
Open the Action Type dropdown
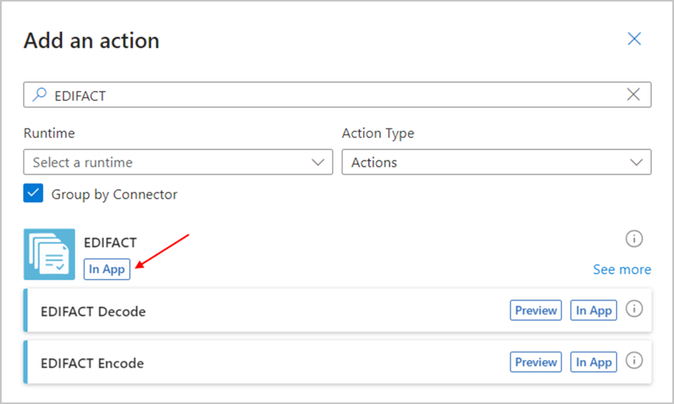(496, 162)
